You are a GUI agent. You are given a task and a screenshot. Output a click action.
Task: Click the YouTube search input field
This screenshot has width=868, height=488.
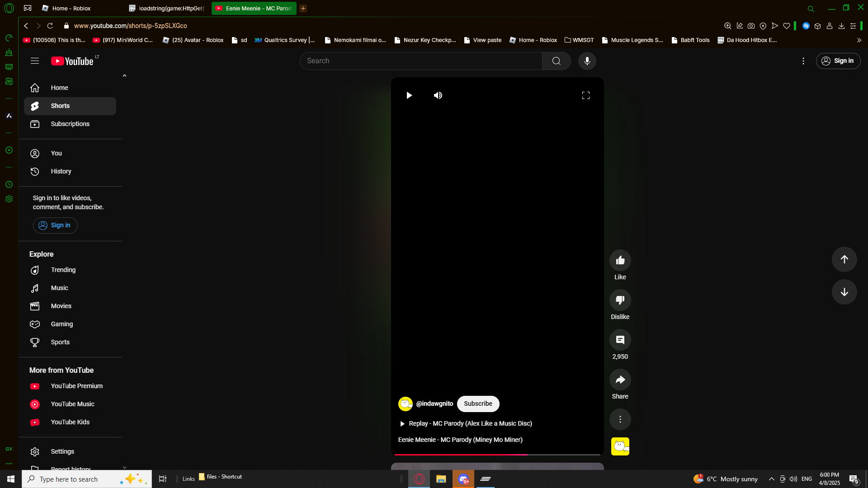[x=420, y=61]
